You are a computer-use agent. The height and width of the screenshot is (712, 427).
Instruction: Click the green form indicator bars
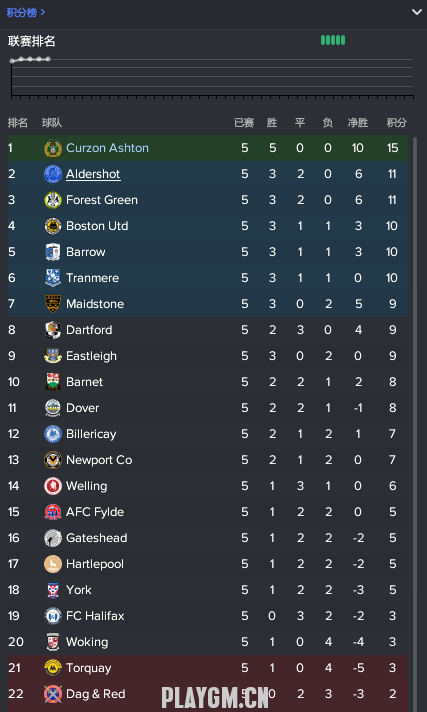tap(333, 40)
